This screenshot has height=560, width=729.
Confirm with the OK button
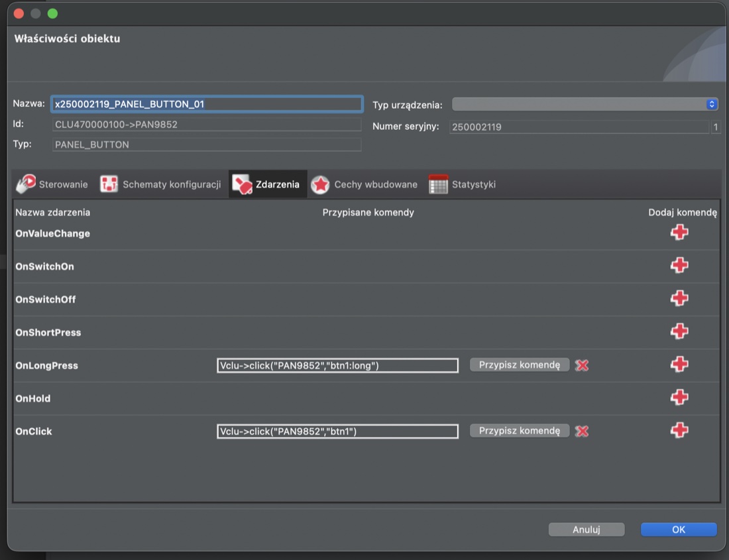[x=679, y=530]
